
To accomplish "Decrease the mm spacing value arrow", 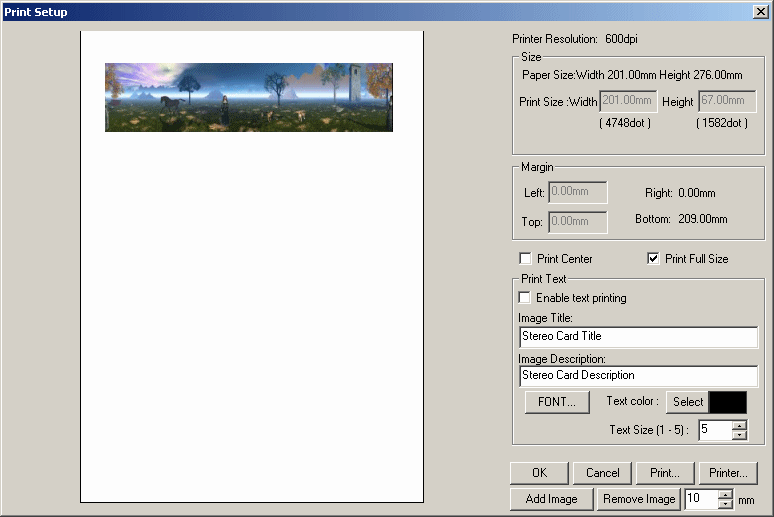I will tap(725, 504).
